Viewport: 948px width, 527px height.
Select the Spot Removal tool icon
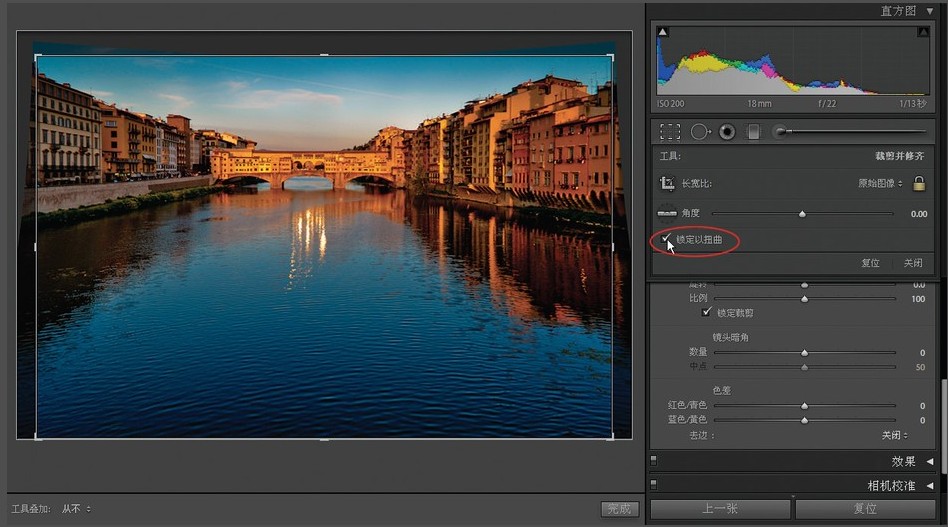point(700,132)
